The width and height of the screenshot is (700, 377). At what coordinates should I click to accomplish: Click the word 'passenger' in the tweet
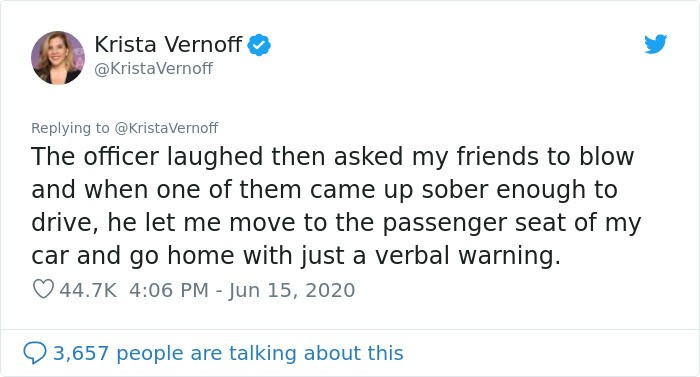point(444,224)
